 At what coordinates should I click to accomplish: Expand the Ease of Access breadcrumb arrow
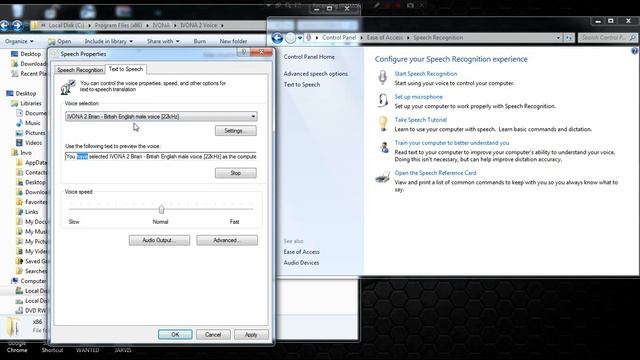tap(407, 38)
